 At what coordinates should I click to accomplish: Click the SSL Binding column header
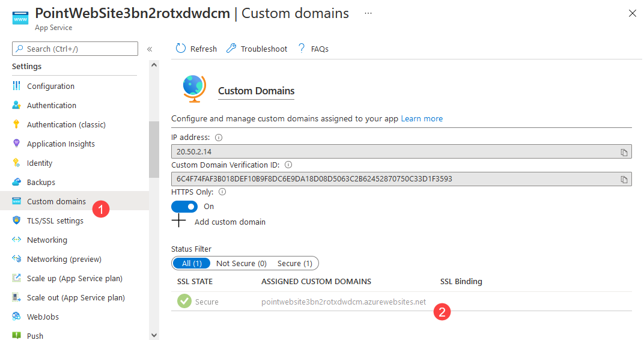click(461, 281)
